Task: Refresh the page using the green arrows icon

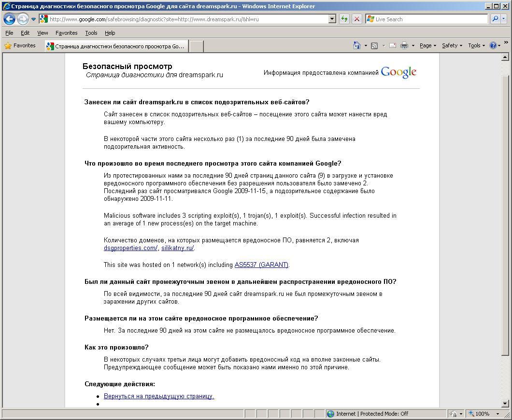Action: click(344, 19)
